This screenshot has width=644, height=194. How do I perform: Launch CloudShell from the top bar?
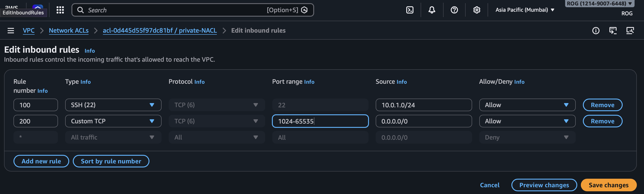point(409,10)
